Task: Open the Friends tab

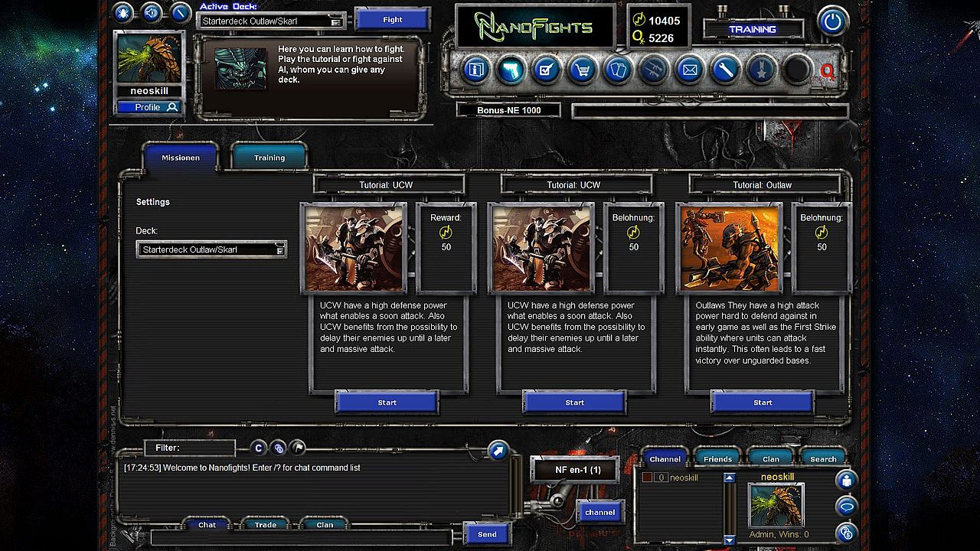Action: tap(717, 459)
